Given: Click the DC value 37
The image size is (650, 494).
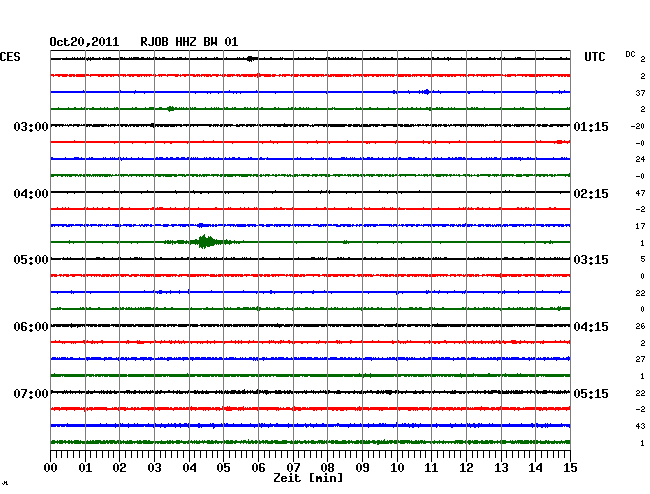Looking at the screenshot, I should [x=640, y=93].
